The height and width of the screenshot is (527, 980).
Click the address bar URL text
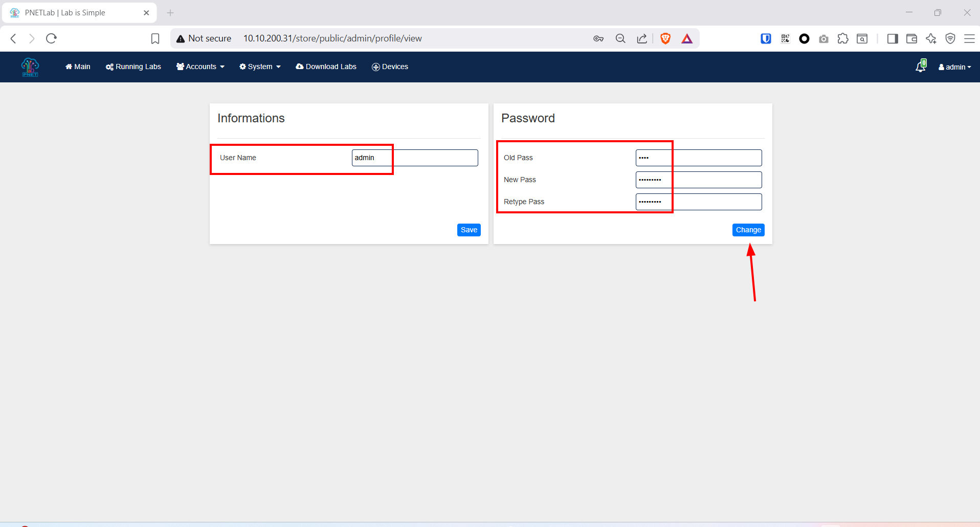tap(332, 39)
